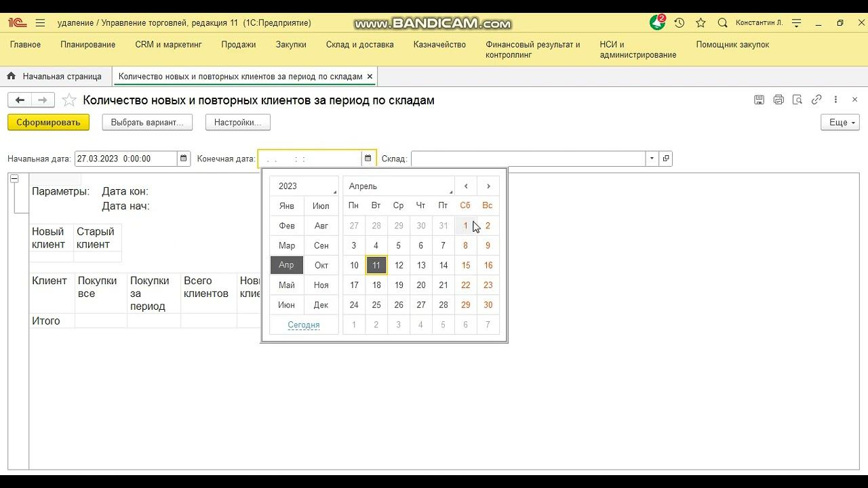Open favorites star in title bar
The image size is (868, 488).
point(701,22)
